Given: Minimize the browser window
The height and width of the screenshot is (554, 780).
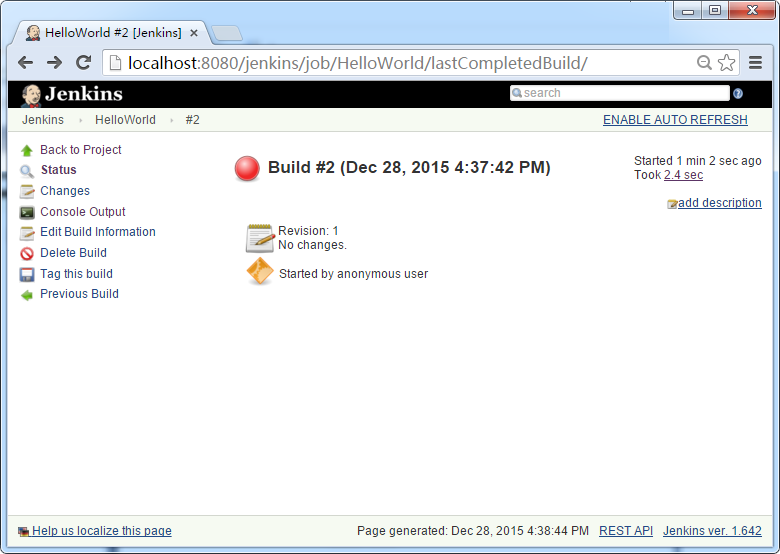Looking at the screenshot, I should (688, 10).
